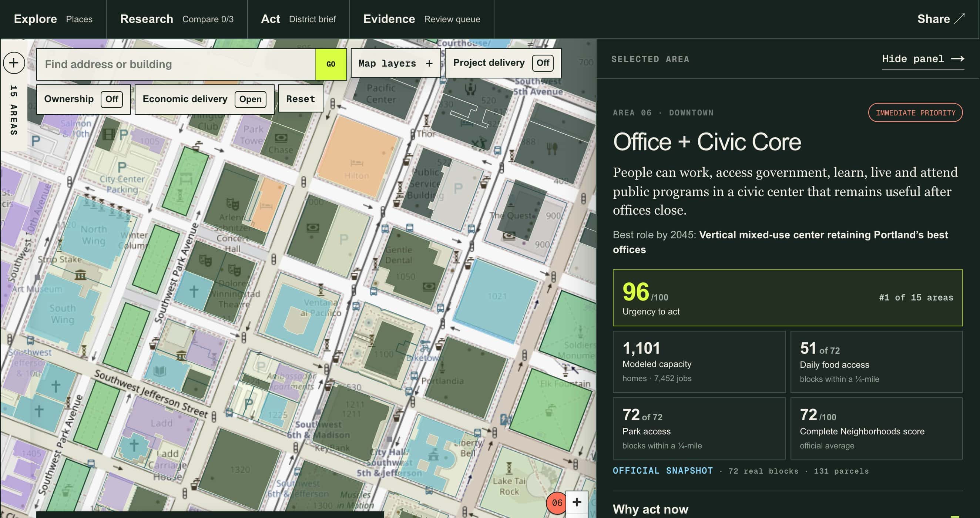Viewport: 980px width, 518px height.
Task: Click the Southwest Jefferson Street label
Action: point(151,394)
